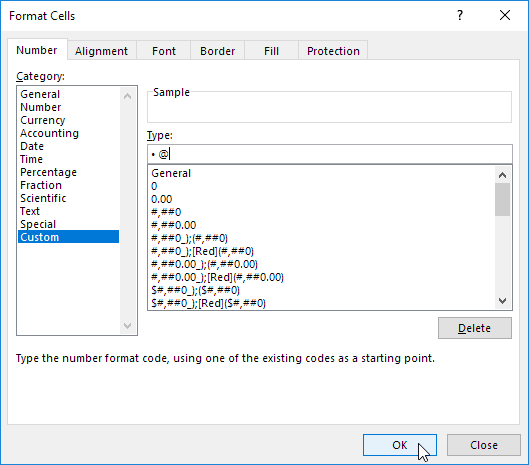Select format code 0.00
This screenshot has width=529, height=465.
[322, 199]
